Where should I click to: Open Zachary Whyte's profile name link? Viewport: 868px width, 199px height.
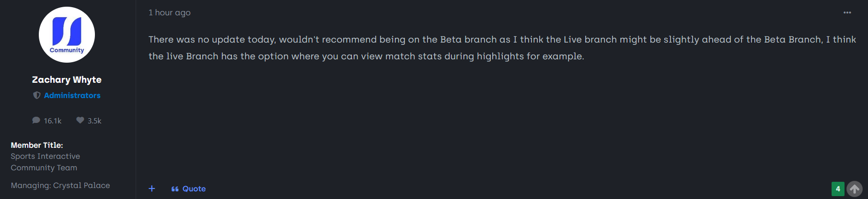click(67, 79)
